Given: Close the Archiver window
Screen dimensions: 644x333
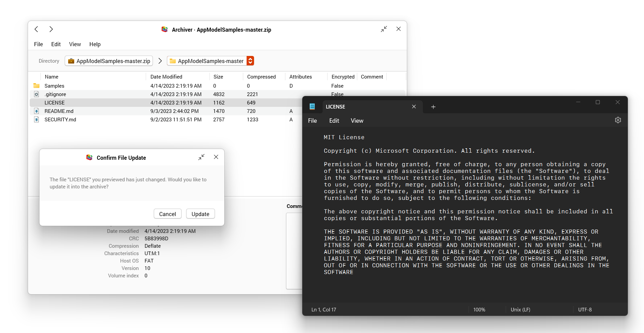Looking at the screenshot, I should coord(398,29).
